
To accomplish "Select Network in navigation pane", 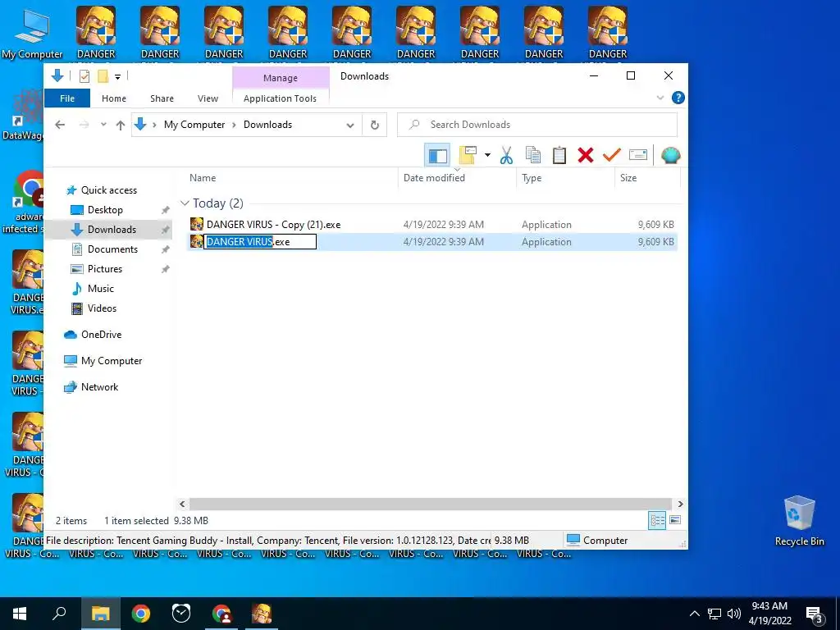I will [x=99, y=387].
